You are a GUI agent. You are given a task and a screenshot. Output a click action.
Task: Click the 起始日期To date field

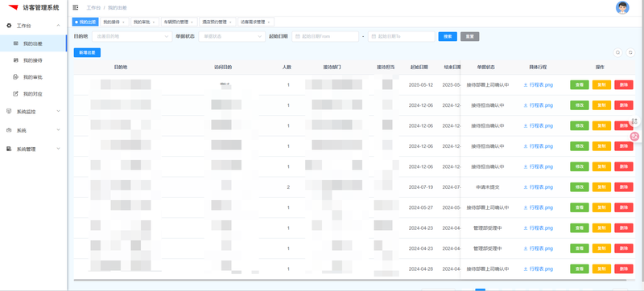pyautogui.click(x=401, y=36)
